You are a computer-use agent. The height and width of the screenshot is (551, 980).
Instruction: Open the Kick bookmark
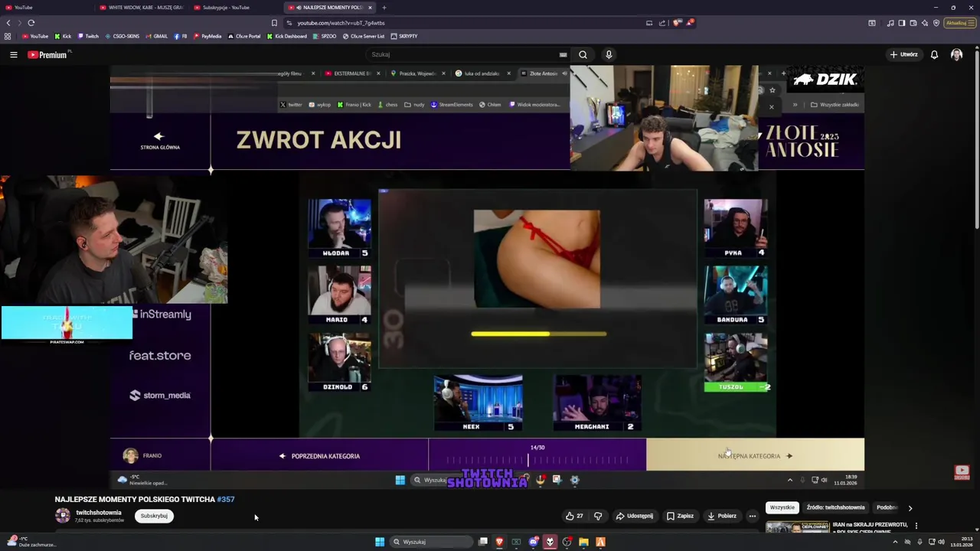pos(63,36)
